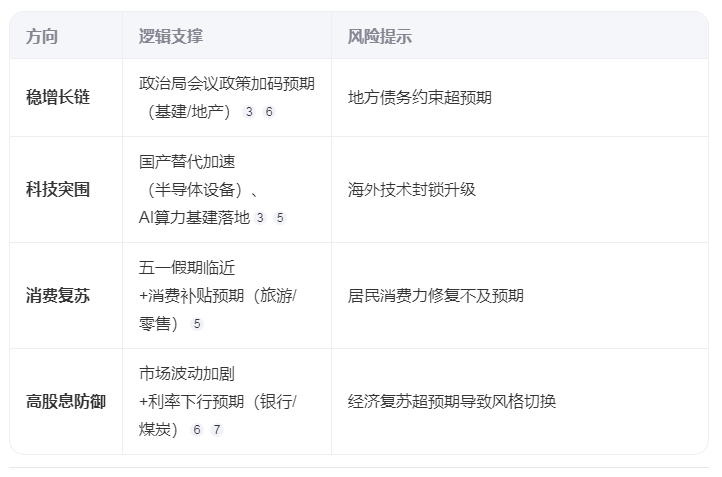Select the 消费复苏 row label
The height and width of the screenshot is (477, 722).
coord(58,296)
